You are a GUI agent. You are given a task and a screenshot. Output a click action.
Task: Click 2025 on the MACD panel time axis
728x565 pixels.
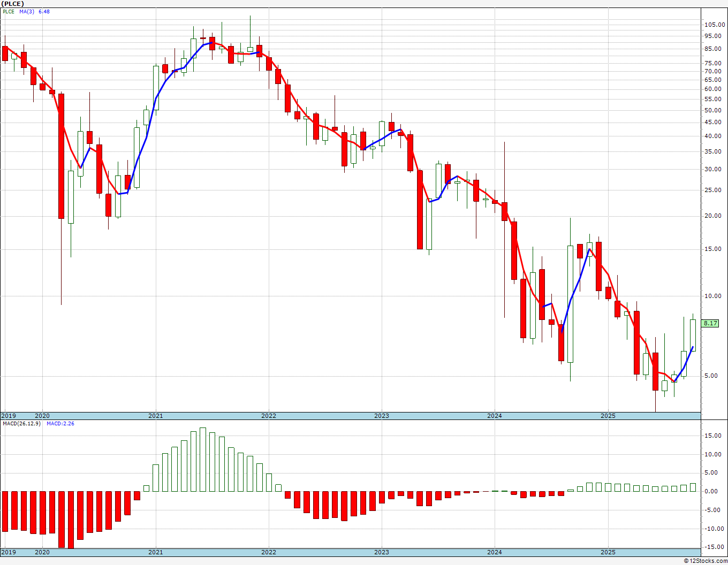pos(608,552)
